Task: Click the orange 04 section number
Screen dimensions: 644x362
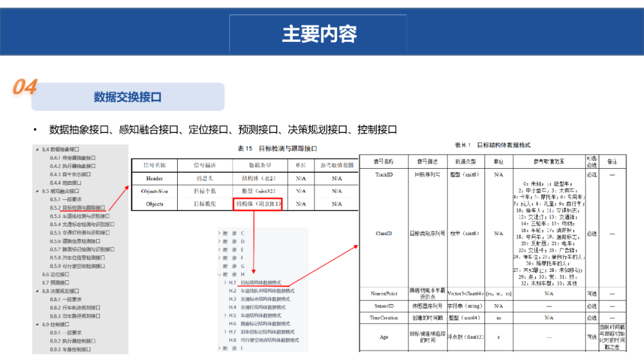Action: [25, 87]
